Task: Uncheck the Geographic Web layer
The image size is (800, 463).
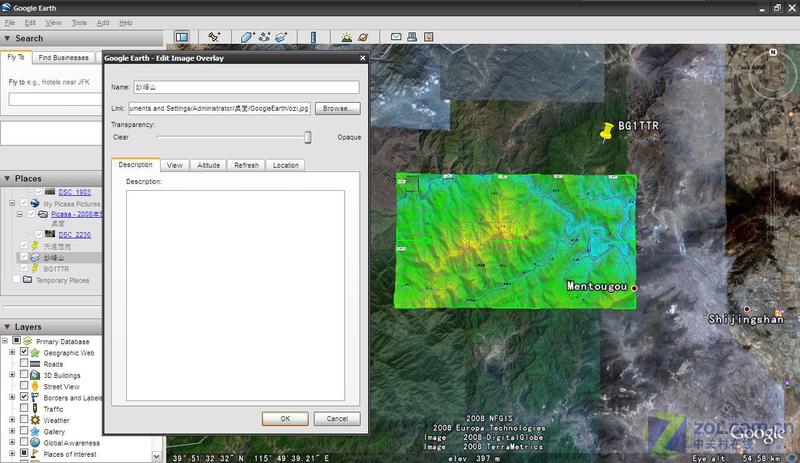Action: point(24,352)
